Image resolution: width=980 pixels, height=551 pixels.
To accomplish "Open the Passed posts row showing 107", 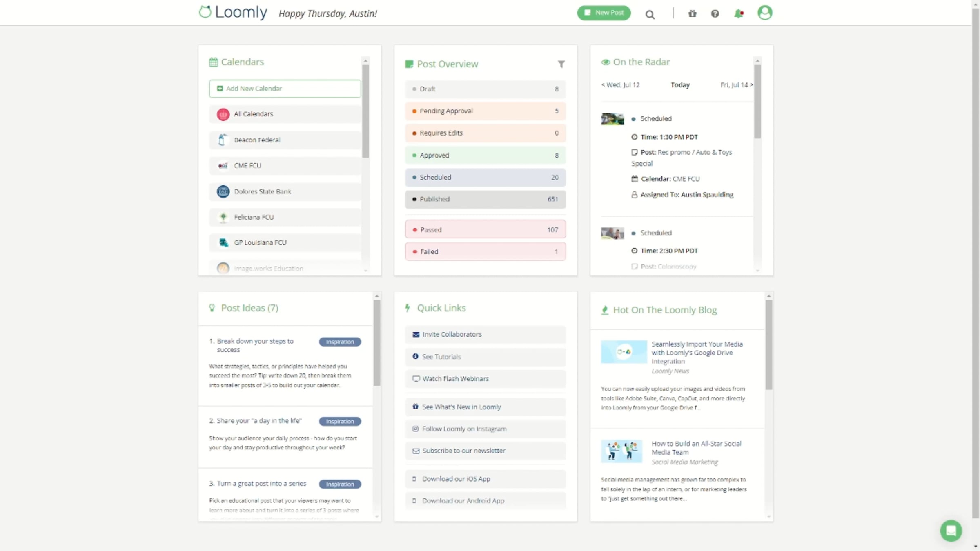I will [485, 230].
